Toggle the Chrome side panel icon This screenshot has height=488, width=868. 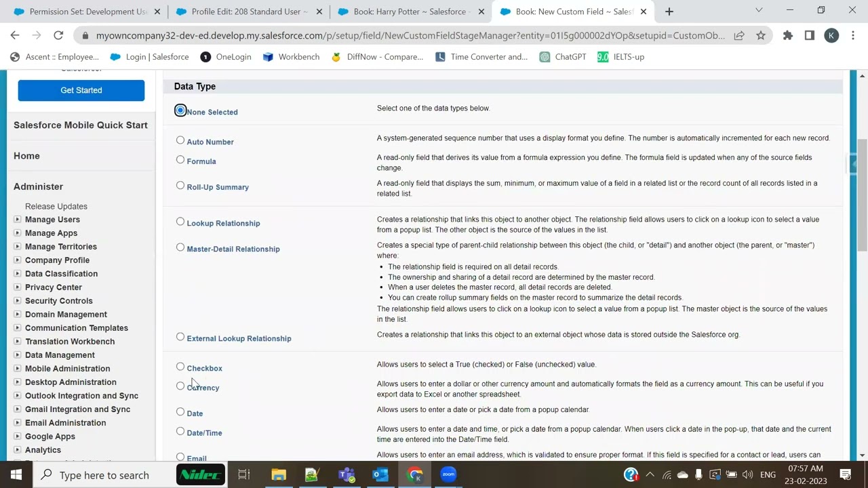(810, 35)
